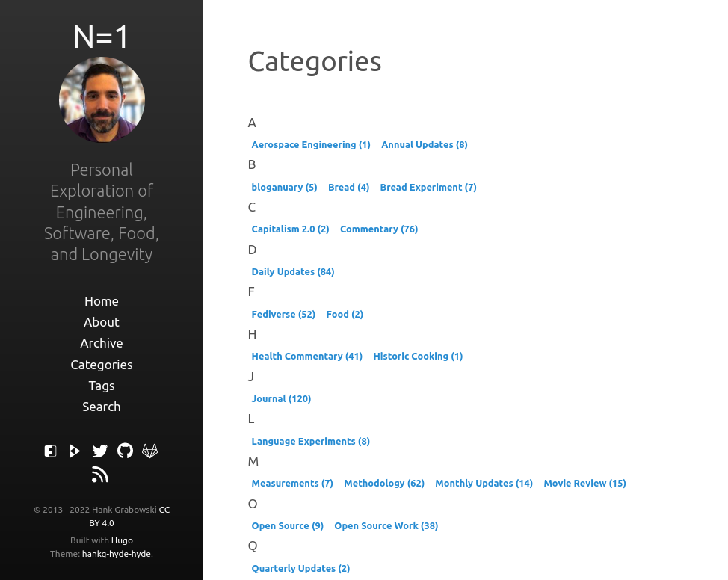Open the GitHub profile icon
Image resolution: width=728 pixels, height=580 pixels.
pos(125,451)
